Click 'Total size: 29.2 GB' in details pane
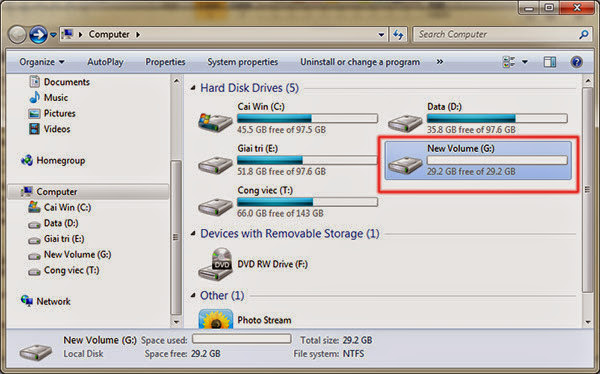Viewport: 600px width, 374px height. 336,340
